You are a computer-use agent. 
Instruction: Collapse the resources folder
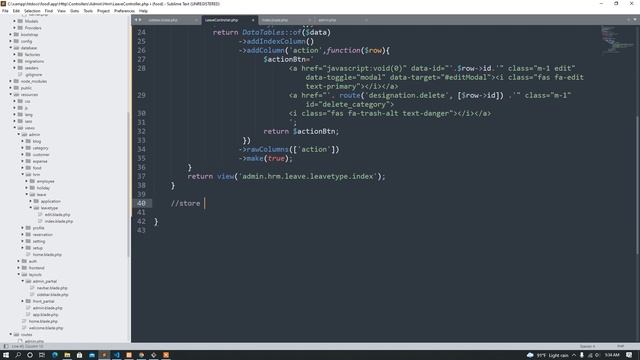tap(11, 95)
